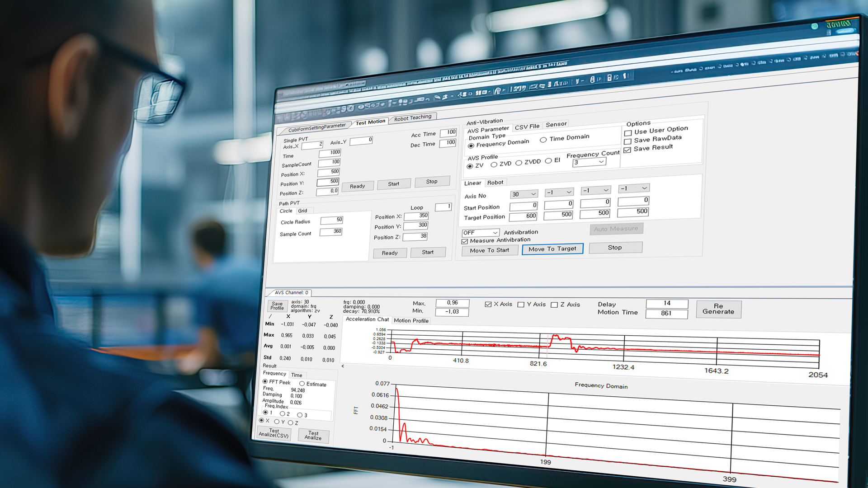Switch to the Time tab under Result
This screenshot has height=488, width=868.
(x=297, y=375)
